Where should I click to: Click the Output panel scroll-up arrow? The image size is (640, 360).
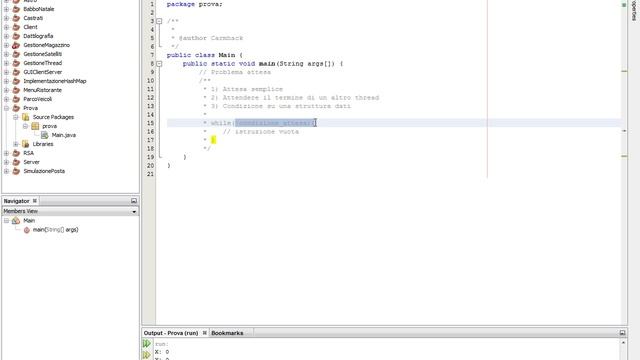(623, 343)
